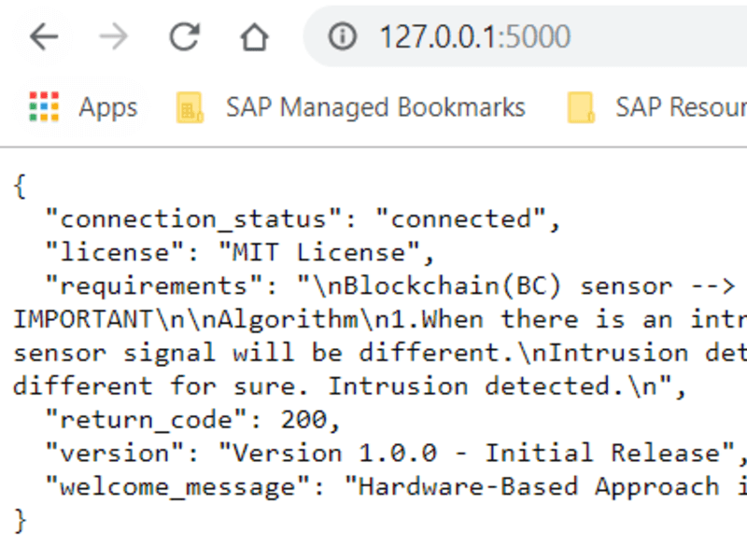Click the SAP Resources folder icon
The height and width of the screenshot is (560, 747).
582,108
